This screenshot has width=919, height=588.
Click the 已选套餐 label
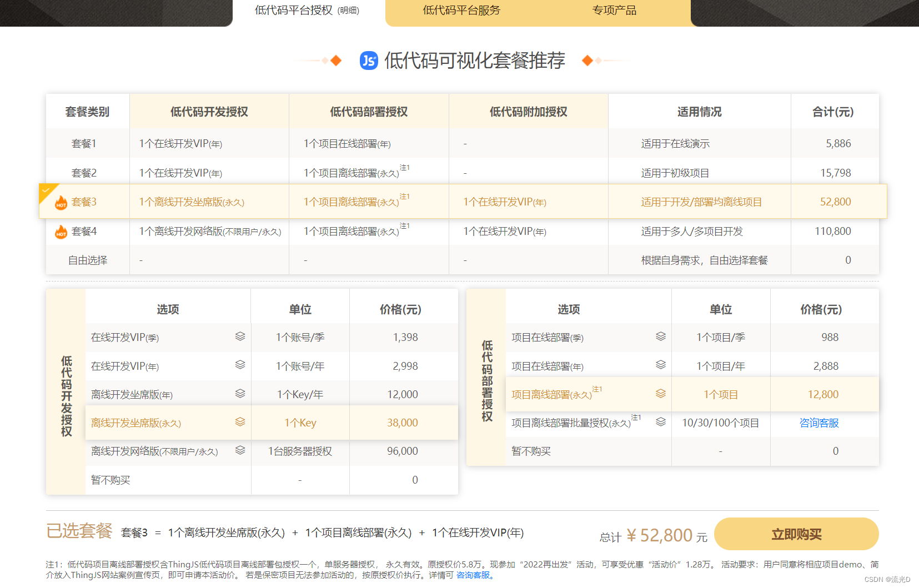pos(79,531)
